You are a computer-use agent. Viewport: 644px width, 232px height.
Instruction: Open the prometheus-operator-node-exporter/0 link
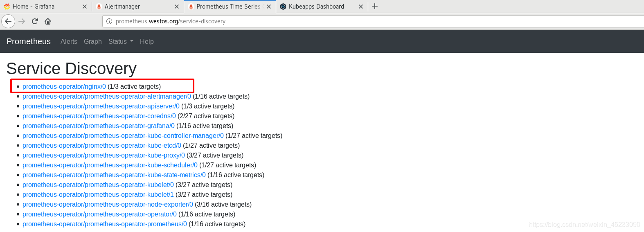pyautogui.click(x=108, y=204)
